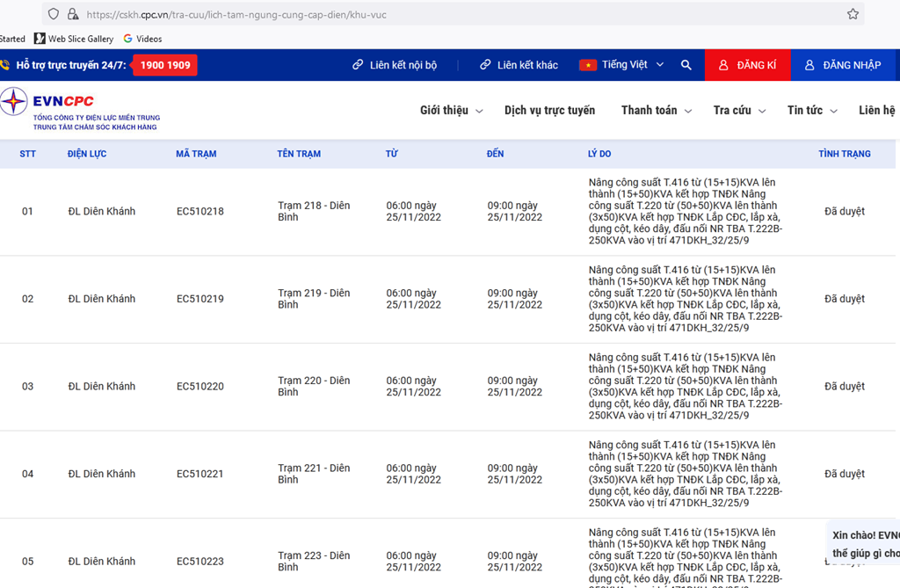The image size is (900, 588).
Task: Click the ĐĂNG KÍ button
Action: [x=747, y=65]
